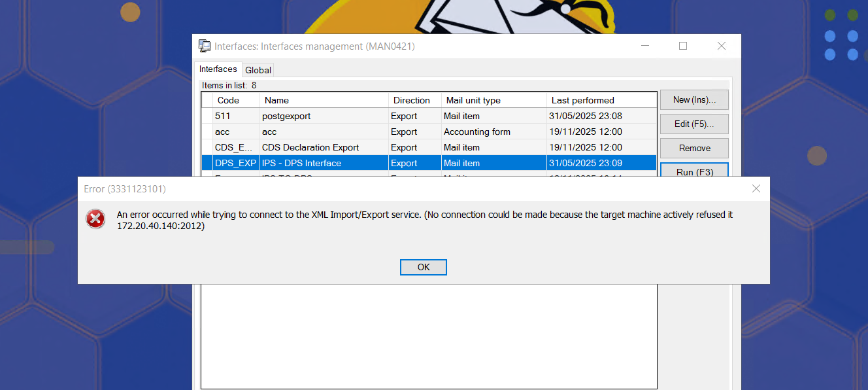Minimize the Interfaces management window

coord(645,46)
